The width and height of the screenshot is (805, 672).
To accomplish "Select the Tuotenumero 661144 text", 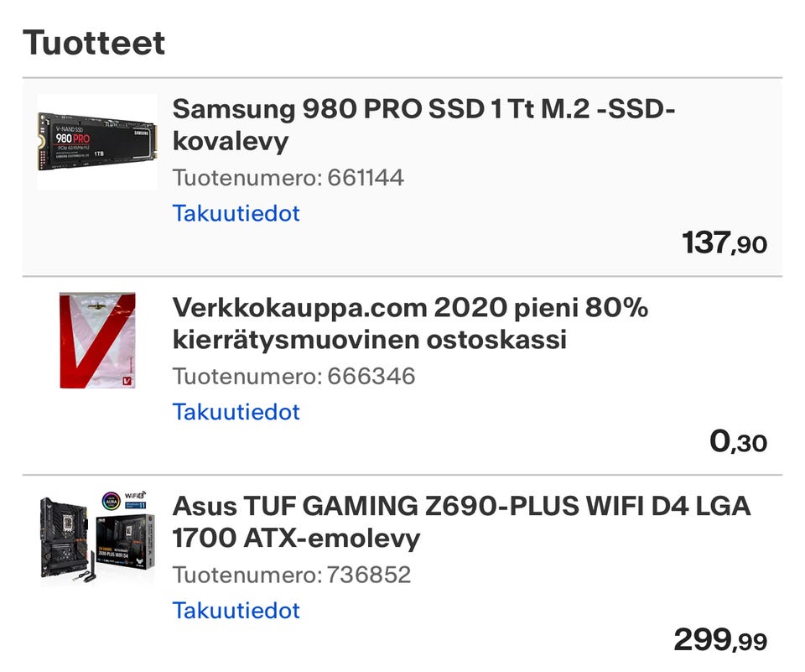I will [288, 177].
